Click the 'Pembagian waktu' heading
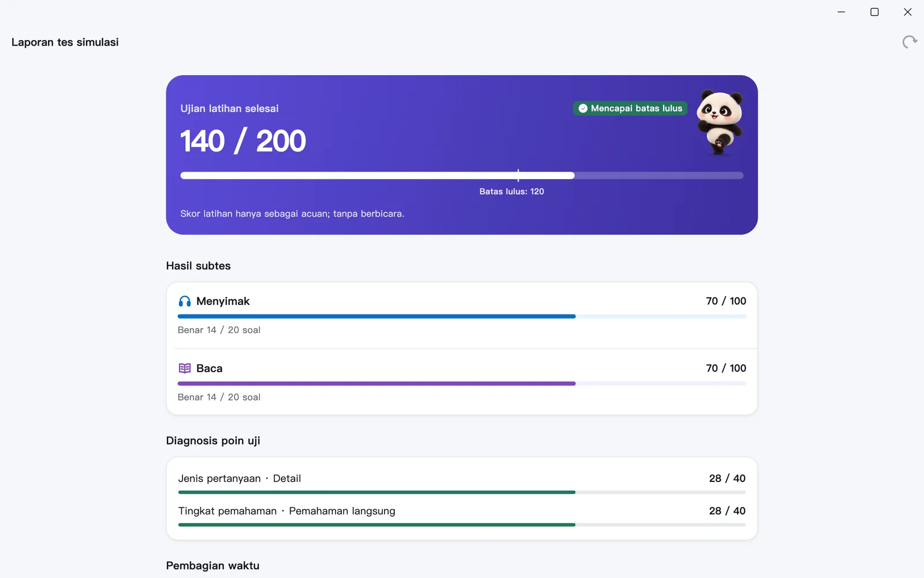This screenshot has width=924, height=578. pyautogui.click(x=213, y=566)
